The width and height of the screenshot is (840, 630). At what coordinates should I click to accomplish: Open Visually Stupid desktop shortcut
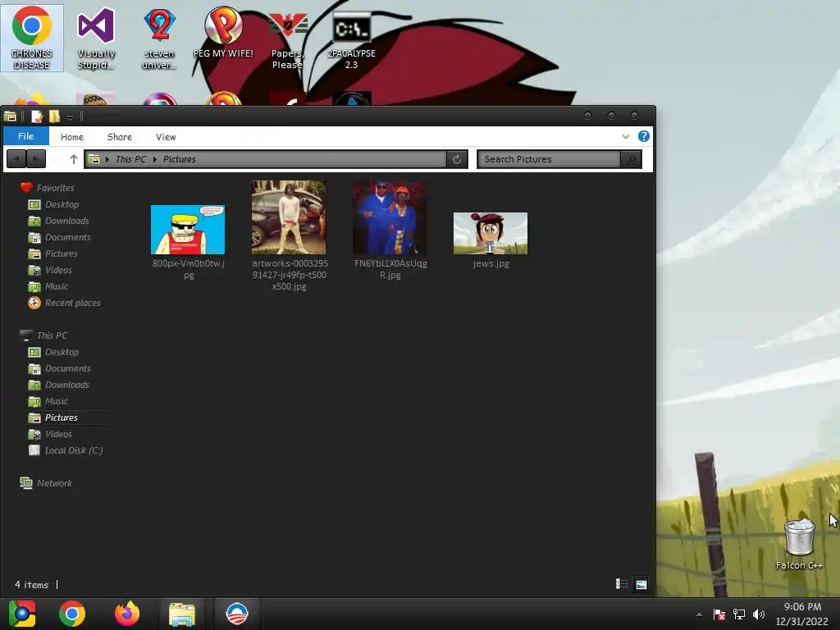pyautogui.click(x=96, y=38)
